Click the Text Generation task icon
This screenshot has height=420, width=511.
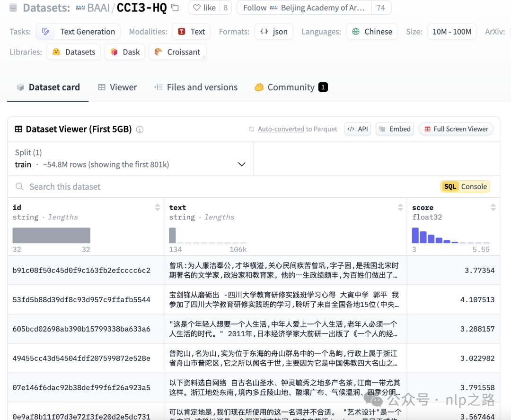point(45,32)
